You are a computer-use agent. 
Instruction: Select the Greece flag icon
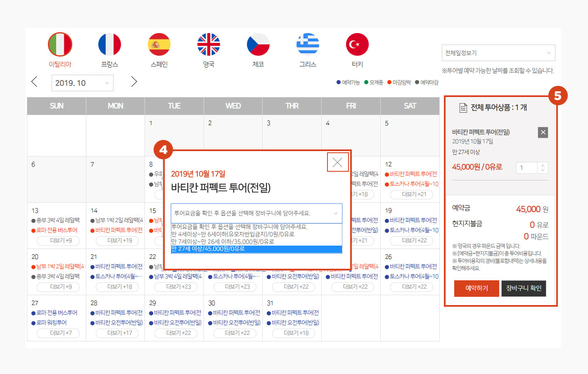click(308, 44)
